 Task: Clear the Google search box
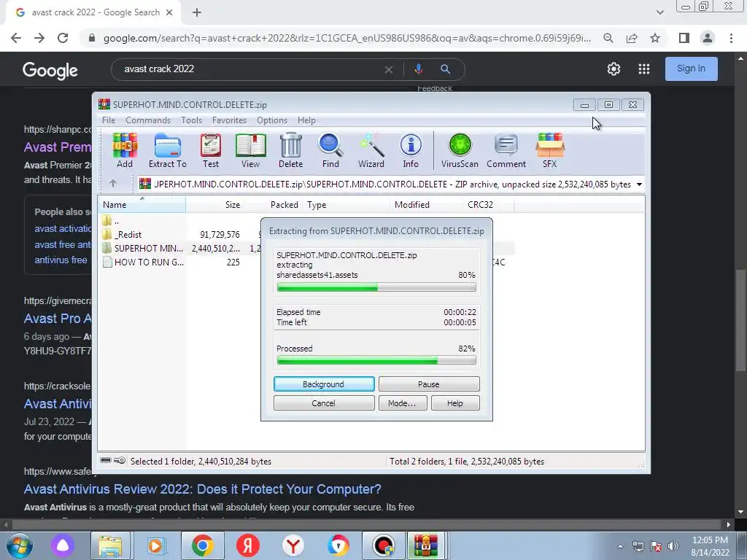tap(389, 69)
